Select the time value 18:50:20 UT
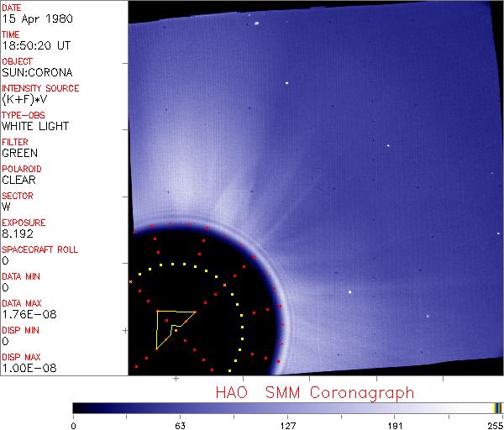 36,45
